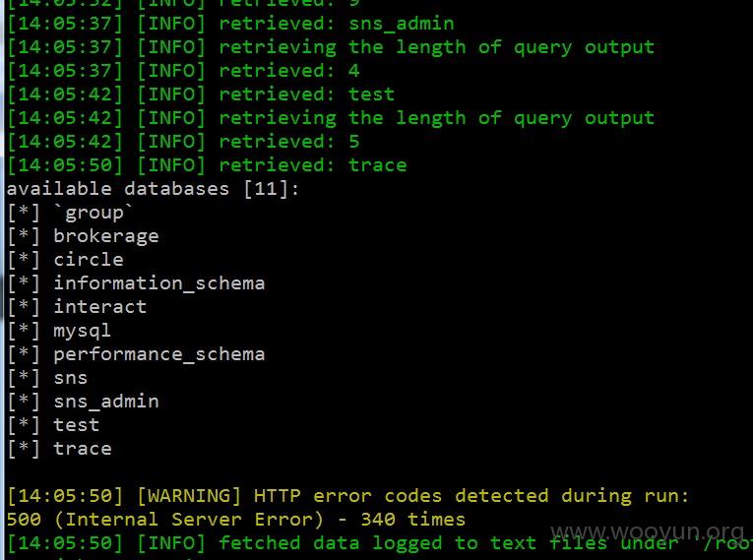
Task: Click the 14:05:42 'retrieving the length' line
Action: click(x=331, y=118)
